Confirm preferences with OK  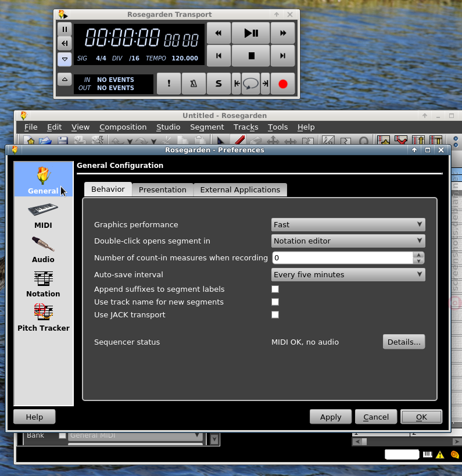point(421,417)
